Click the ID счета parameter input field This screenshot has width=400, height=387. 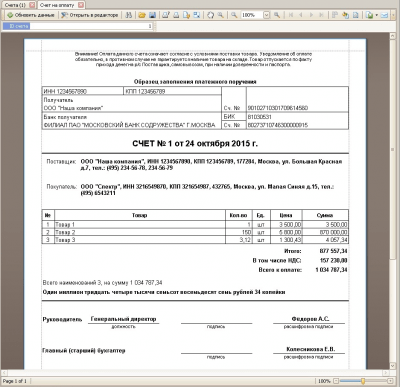click(x=91, y=26)
